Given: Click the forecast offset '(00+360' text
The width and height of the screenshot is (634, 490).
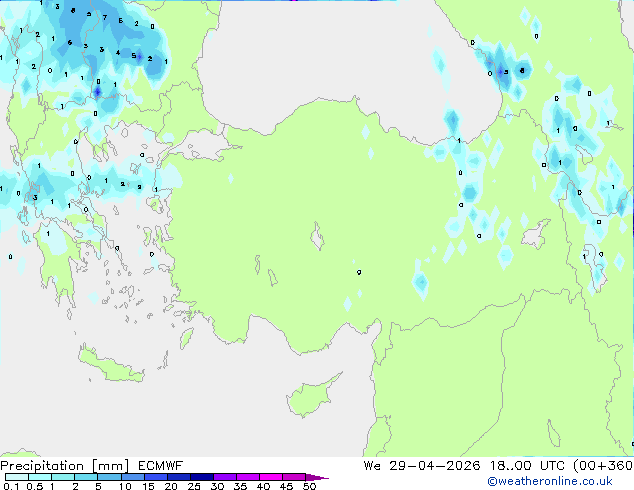Looking at the screenshot, I should coord(603,466).
